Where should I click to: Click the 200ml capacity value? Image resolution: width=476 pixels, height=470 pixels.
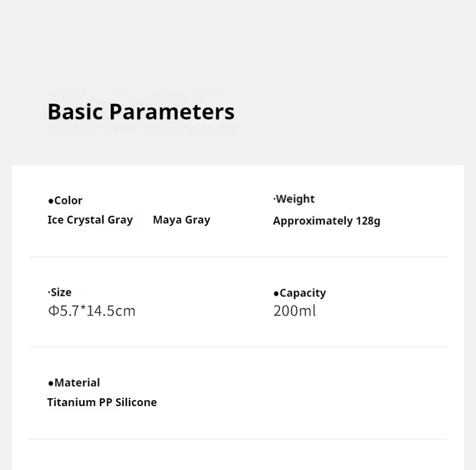[x=295, y=311]
